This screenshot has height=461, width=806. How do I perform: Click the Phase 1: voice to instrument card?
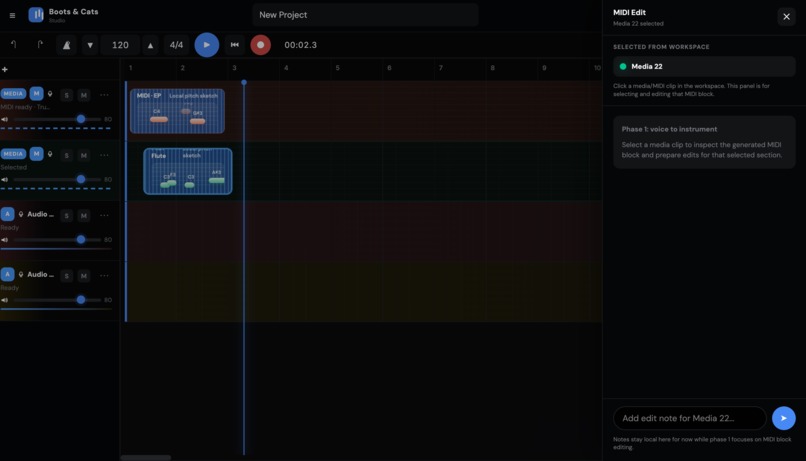click(x=704, y=142)
